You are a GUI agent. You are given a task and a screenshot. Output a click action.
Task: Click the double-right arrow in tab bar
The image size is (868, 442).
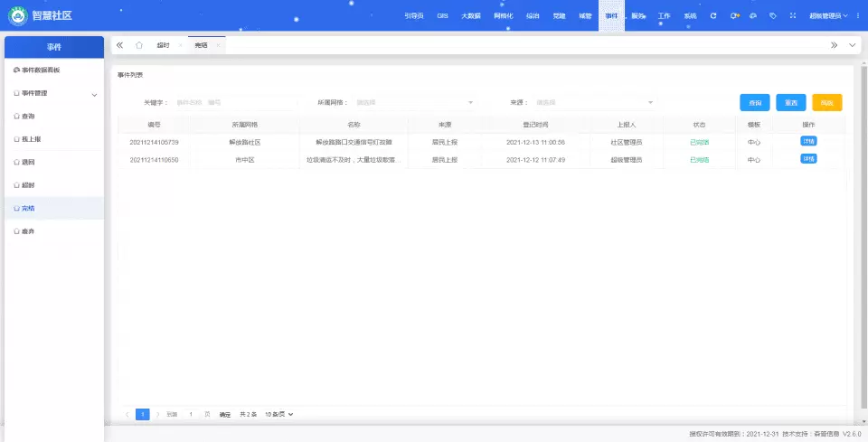(834, 45)
